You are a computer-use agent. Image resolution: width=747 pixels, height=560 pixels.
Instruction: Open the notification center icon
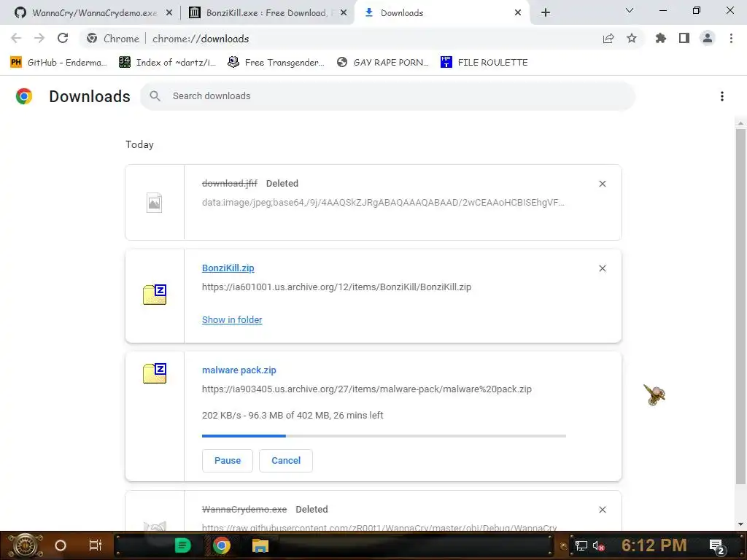pos(717,546)
